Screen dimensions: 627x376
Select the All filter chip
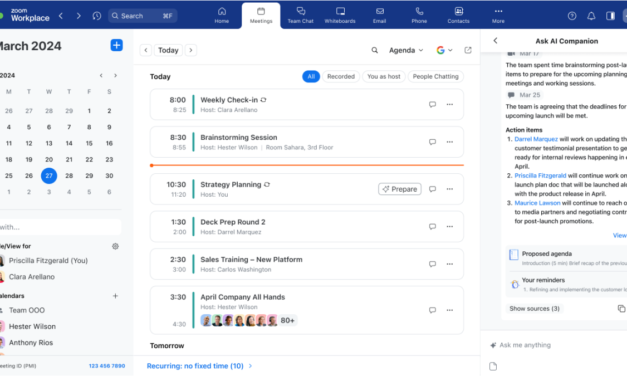(x=311, y=76)
